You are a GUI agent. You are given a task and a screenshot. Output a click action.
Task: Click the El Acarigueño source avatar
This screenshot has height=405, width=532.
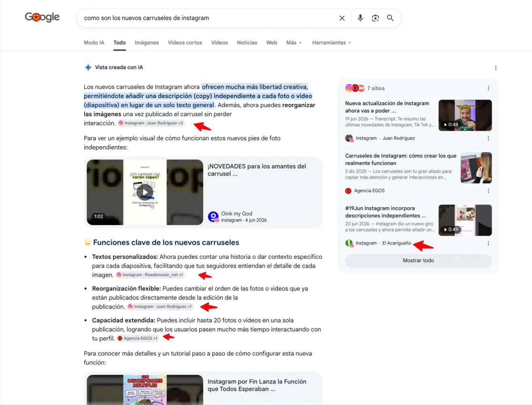(x=349, y=243)
